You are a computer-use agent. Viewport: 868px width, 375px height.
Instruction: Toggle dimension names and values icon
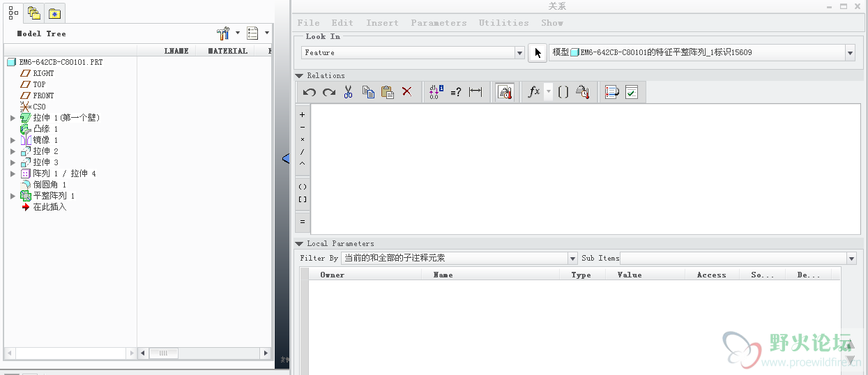(x=436, y=92)
